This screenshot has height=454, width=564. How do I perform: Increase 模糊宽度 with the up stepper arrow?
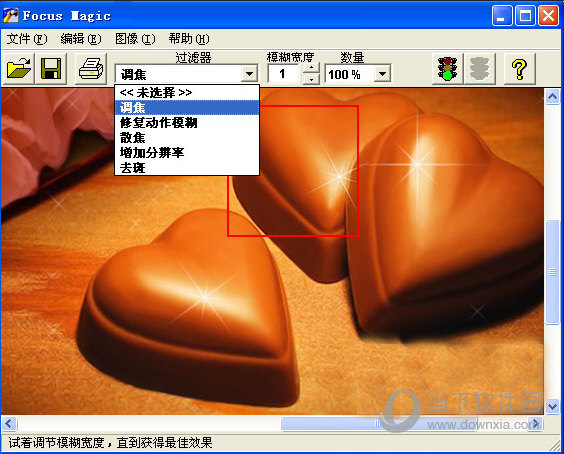[x=311, y=68]
